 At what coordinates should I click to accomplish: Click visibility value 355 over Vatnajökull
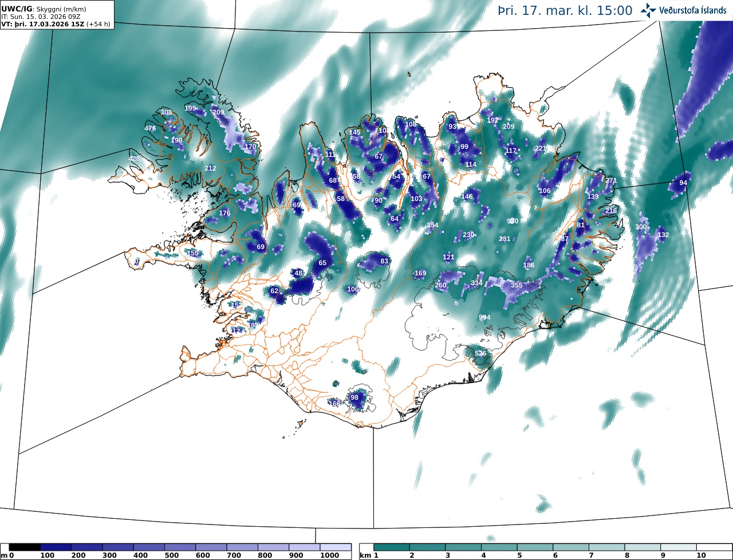click(x=517, y=285)
